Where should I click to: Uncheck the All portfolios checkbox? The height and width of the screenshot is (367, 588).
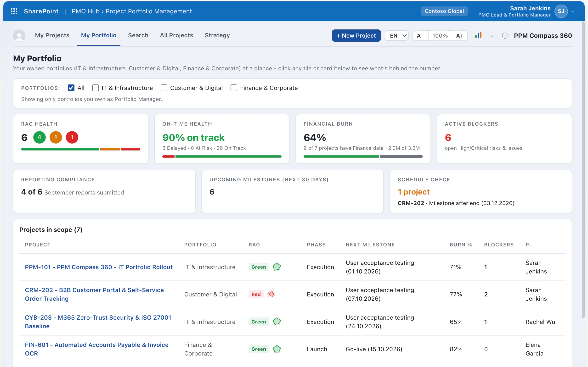click(71, 88)
